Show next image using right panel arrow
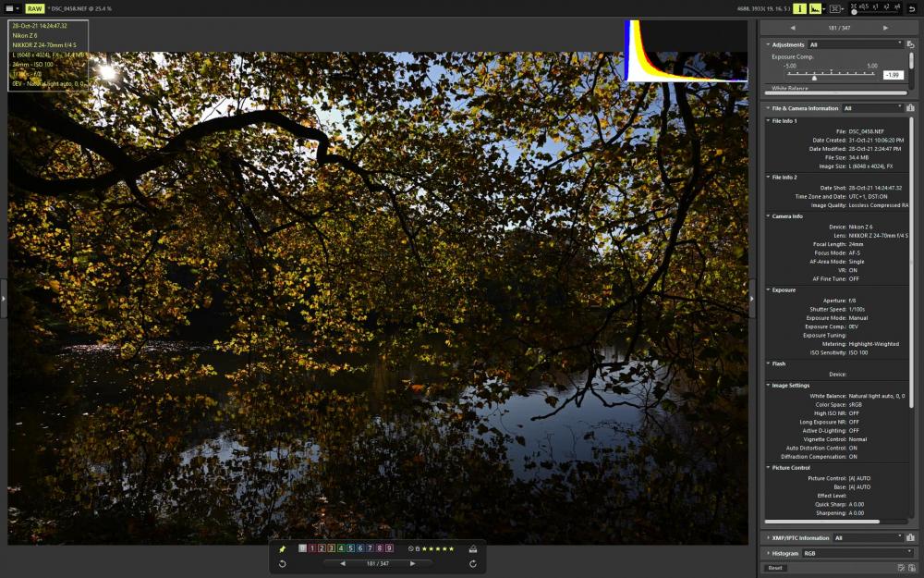924x578 pixels. point(885,28)
